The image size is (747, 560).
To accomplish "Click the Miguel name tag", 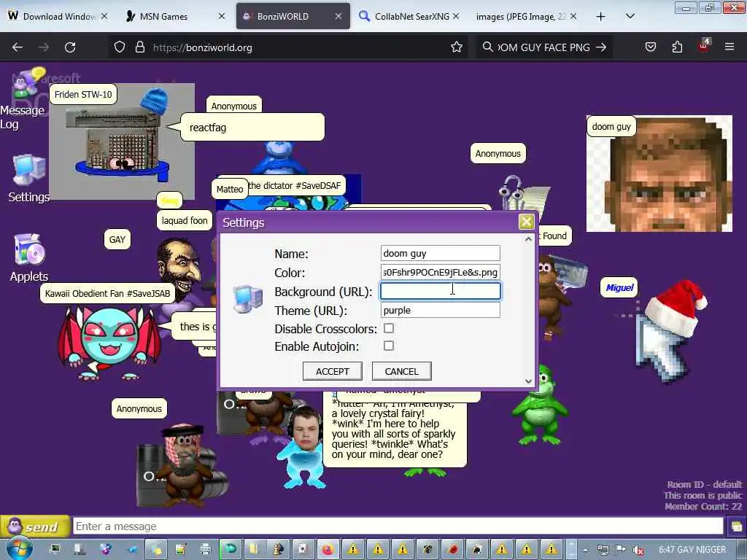I will (619, 287).
